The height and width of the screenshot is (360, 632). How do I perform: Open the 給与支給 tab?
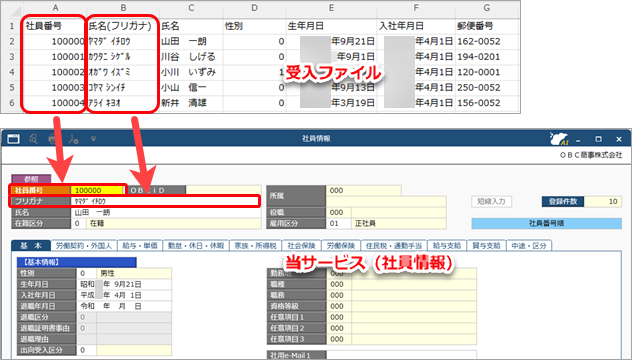447,245
